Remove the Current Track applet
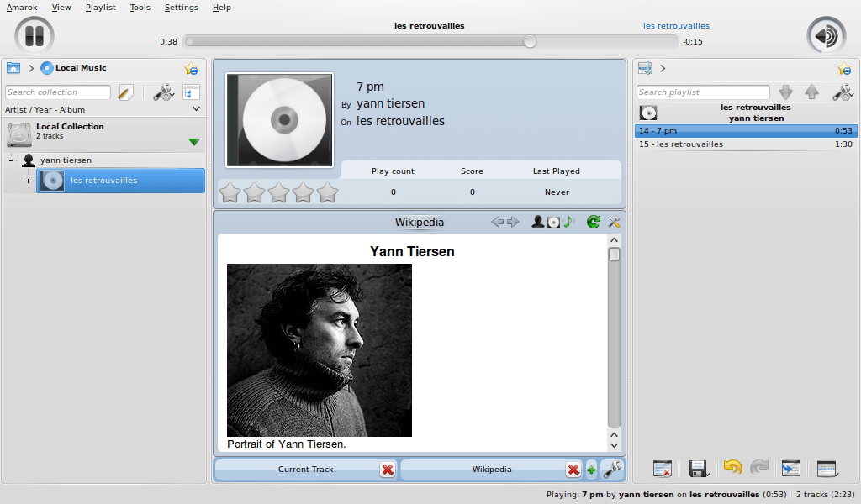Image resolution: width=861 pixels, height=504 pixels. 388,470
